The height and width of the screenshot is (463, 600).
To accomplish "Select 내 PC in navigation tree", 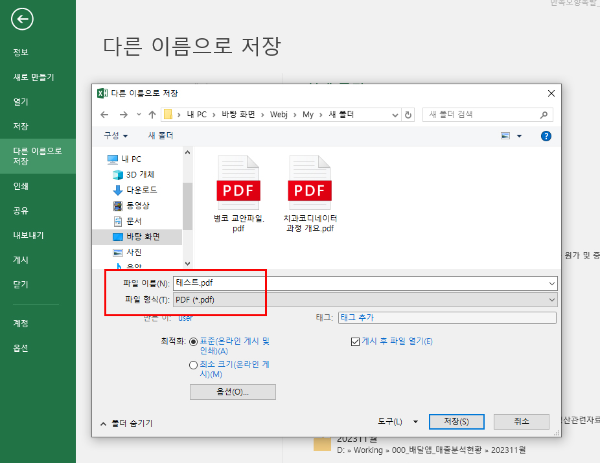I will pos(131,159).
